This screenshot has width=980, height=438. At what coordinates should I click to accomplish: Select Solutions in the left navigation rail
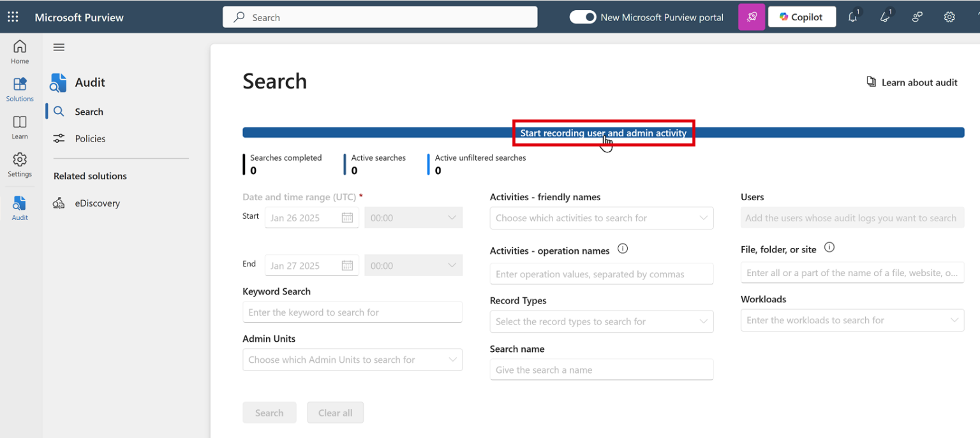19,89
